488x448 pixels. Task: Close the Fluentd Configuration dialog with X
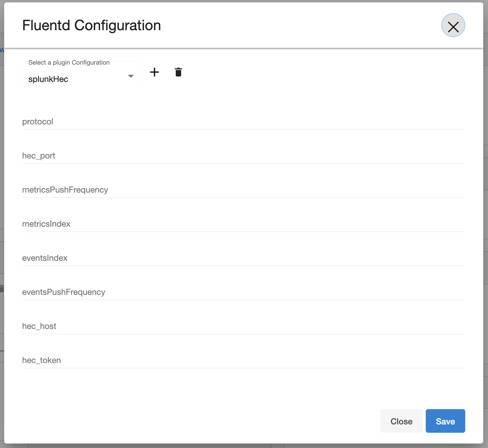coord(453,25)
